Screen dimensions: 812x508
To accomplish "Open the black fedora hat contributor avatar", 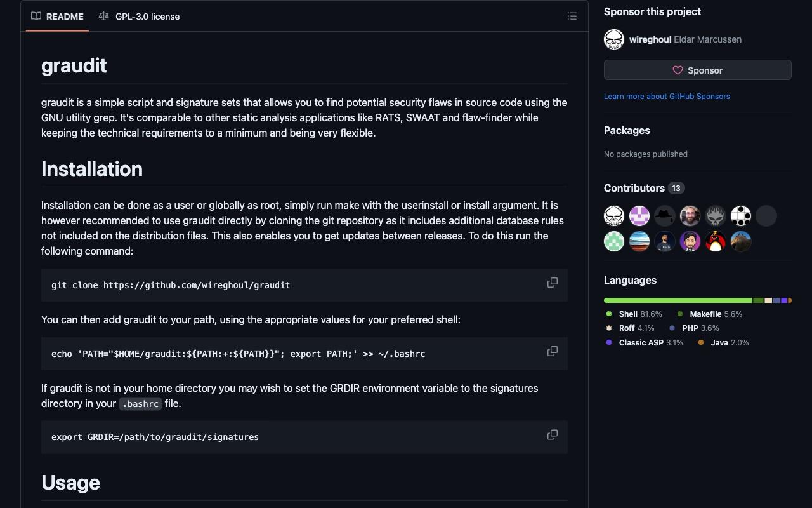I will coord(665,216).
